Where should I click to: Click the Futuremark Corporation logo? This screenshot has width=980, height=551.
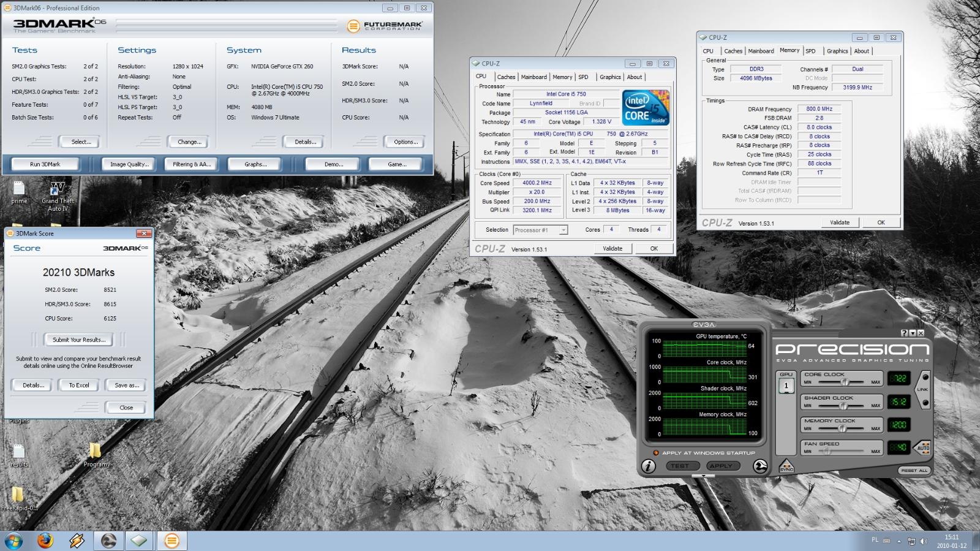pyautogui.click(x=384, y=26)
